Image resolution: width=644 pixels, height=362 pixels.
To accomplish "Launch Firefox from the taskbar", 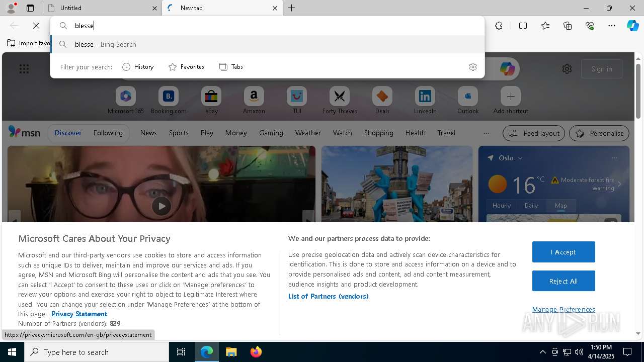I will (256, 352).
